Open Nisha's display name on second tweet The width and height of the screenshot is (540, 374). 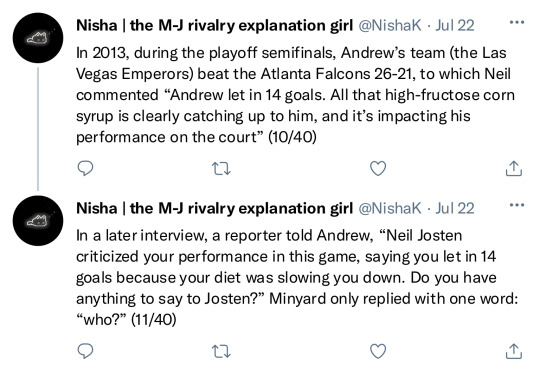215,208
